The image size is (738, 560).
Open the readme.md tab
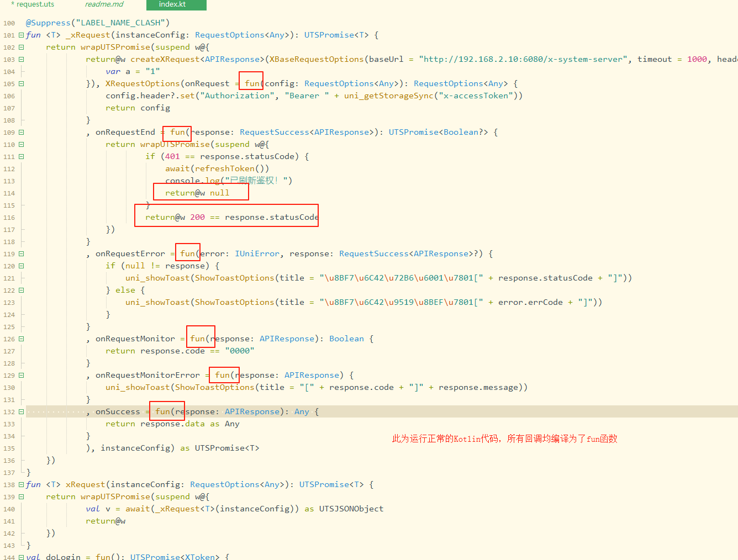(x=104, y=4)
